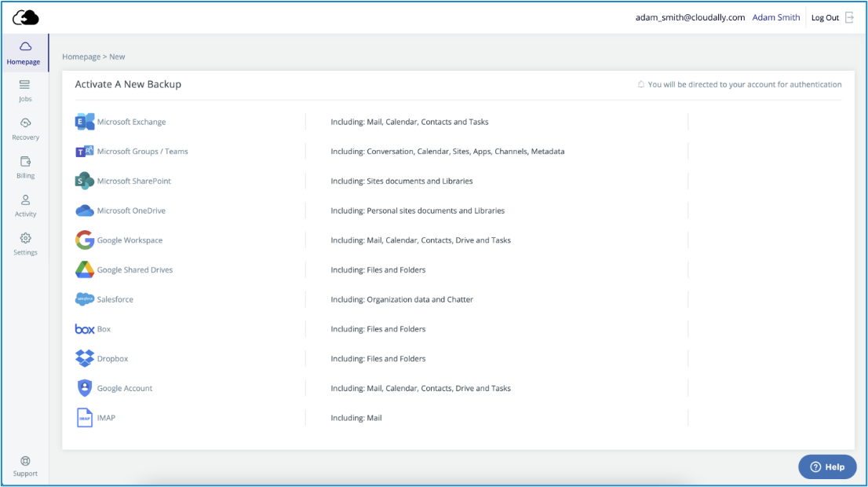
Task: Click description listing Conversation, Calendar, Sites
Action: coord(447,152)
